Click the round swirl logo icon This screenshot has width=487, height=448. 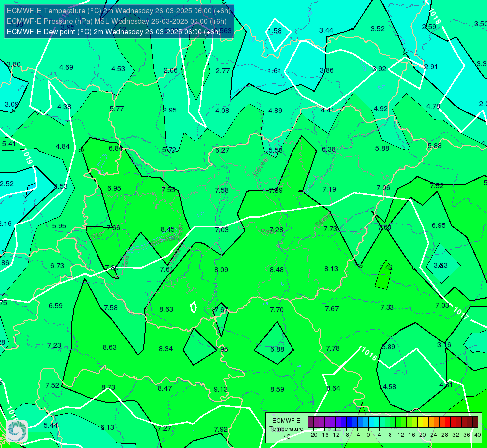click(17, 431)
